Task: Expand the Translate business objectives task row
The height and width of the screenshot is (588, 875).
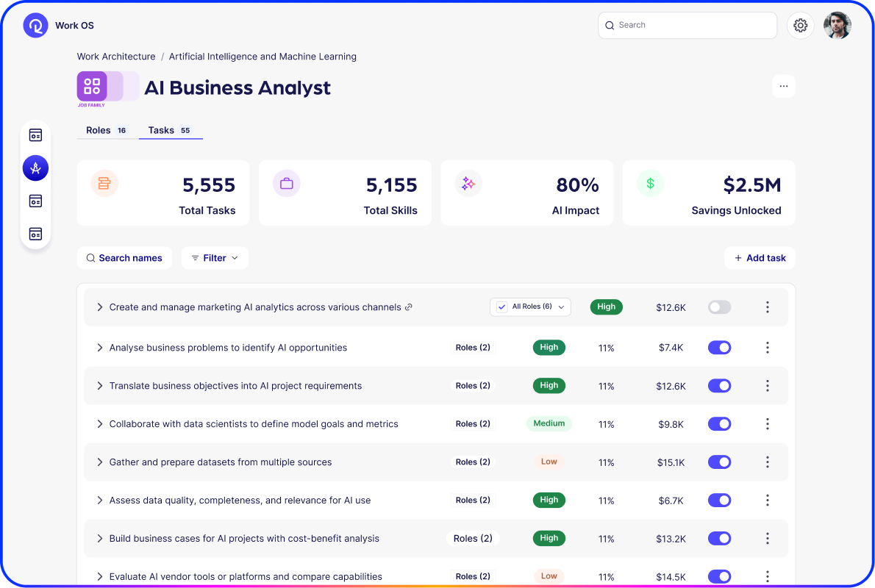Action: 100,385
